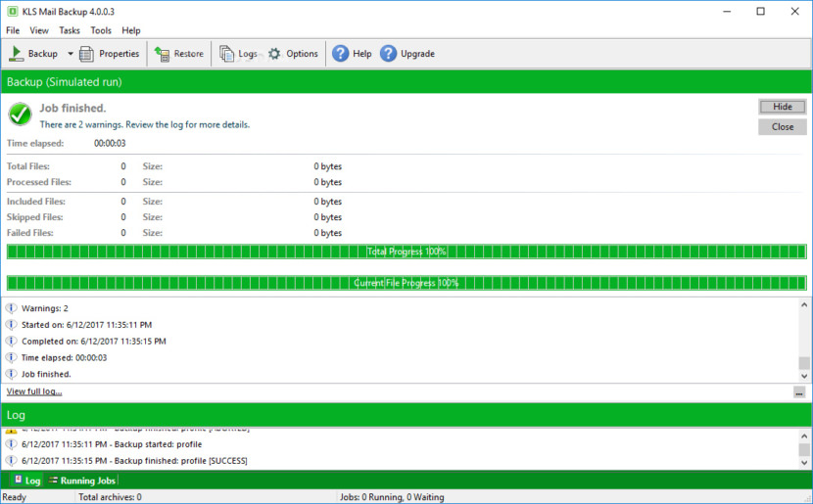
Task: Click 'Total archives: 0' in status bar
Action: coord(110,497)
